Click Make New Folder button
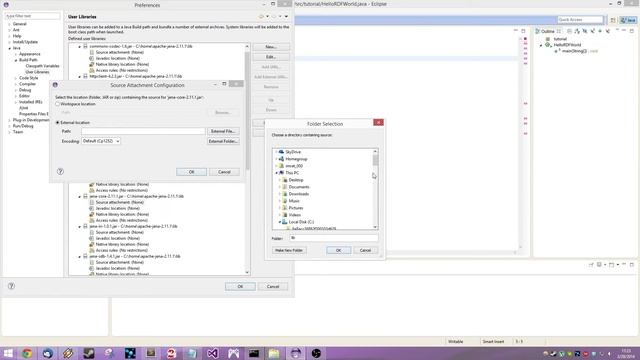 pyautogui.click(x=289, y=250)
